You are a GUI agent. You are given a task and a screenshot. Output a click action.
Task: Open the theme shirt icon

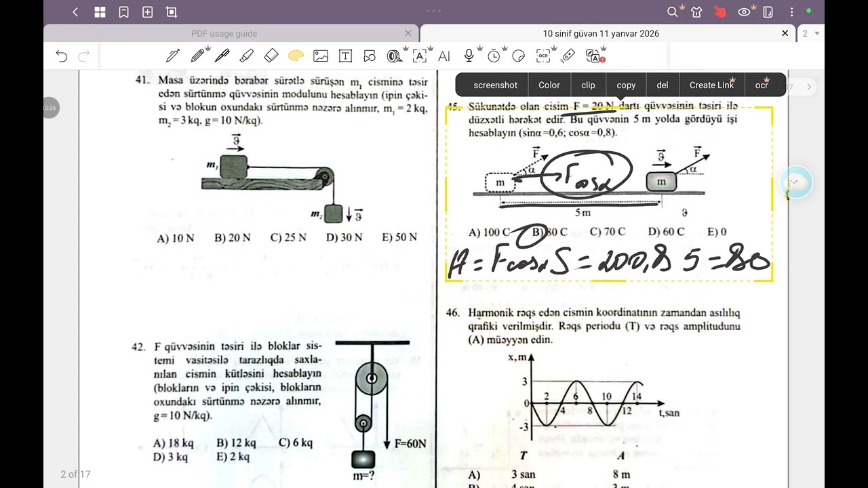696,12
